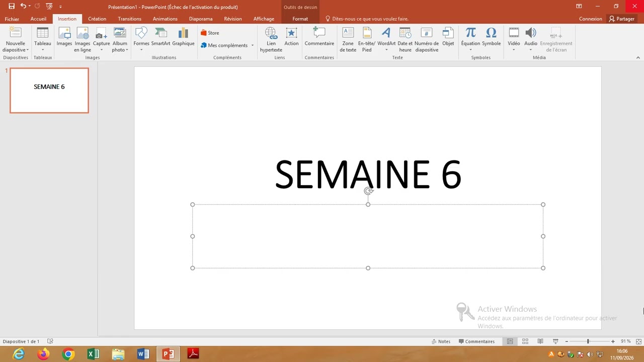
Task: Start the slideshow from status bar
Action: pyautogui.click(x=555, y=341)
